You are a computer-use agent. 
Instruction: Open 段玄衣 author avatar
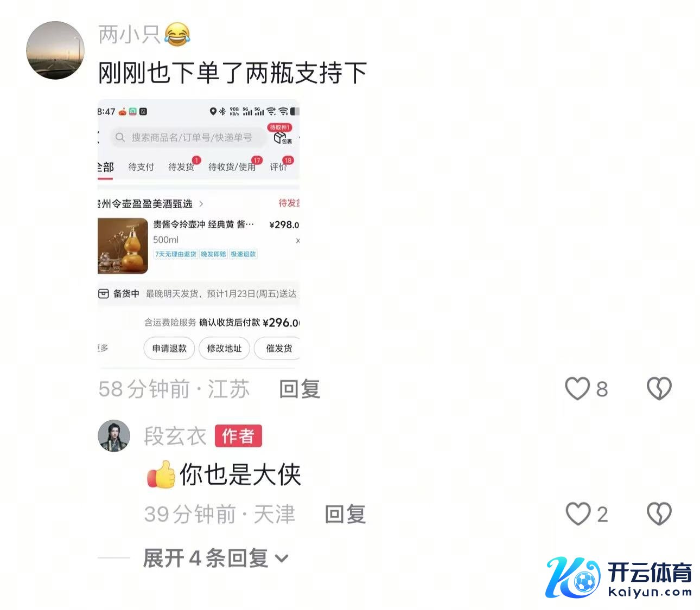tap(114, 435)
